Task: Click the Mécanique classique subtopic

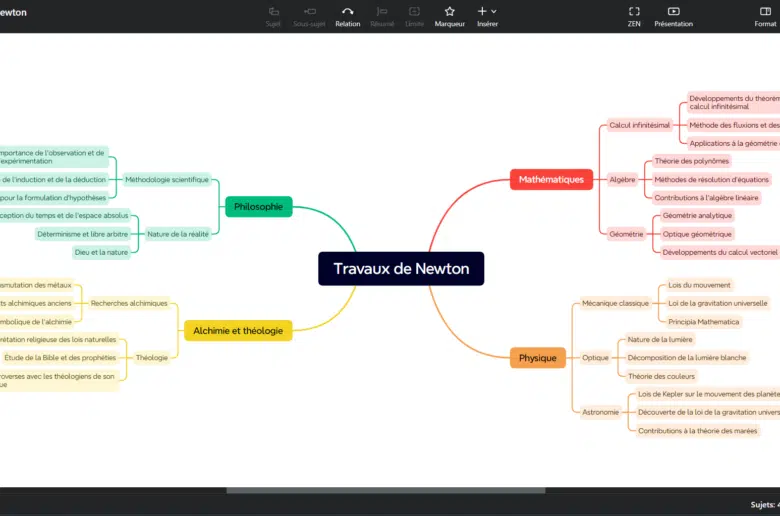Action: (x=615, y=303)
